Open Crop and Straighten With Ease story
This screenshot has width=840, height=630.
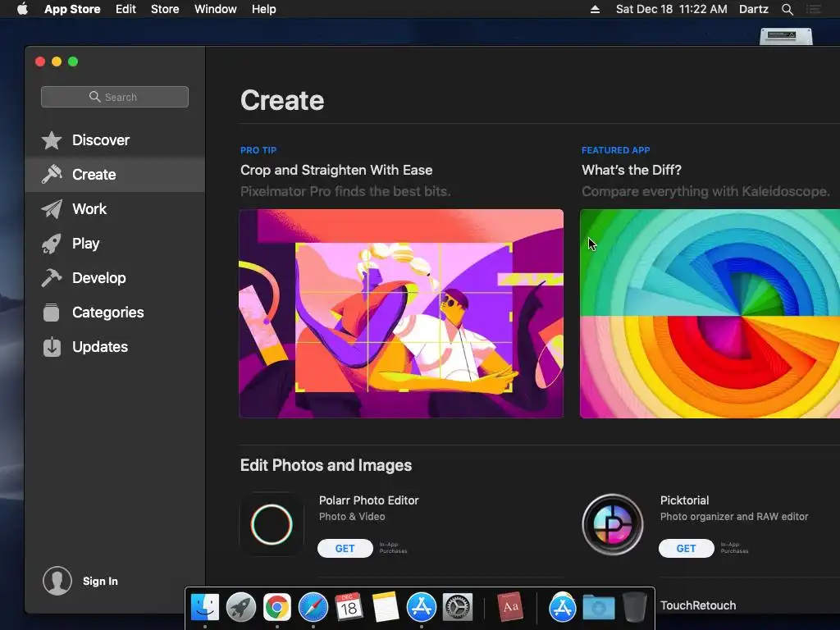336,170
